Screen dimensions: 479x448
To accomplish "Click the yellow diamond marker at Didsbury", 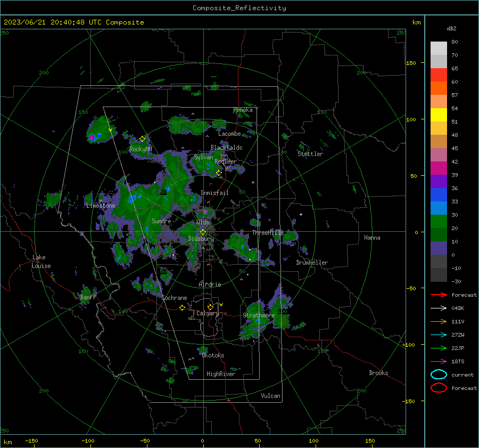I will (203, 232).
